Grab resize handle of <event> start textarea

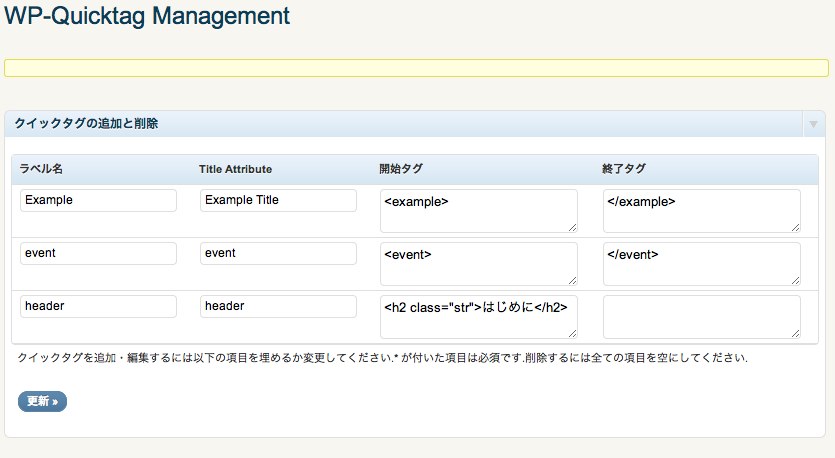[x=572, y=281]
